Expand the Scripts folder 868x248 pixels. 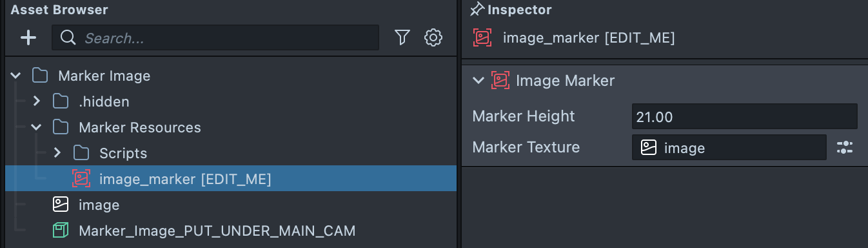click(57, 153)
